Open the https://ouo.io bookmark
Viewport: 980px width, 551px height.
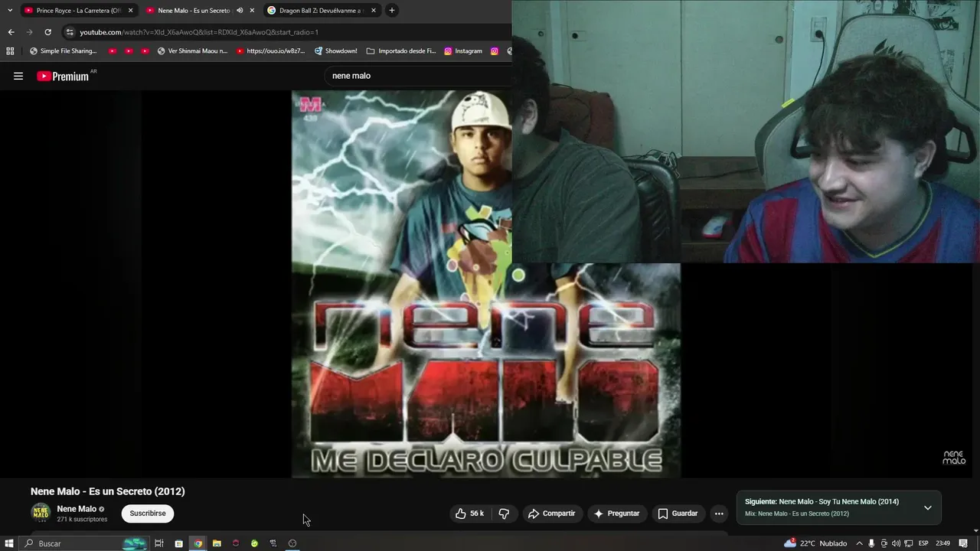271,51
